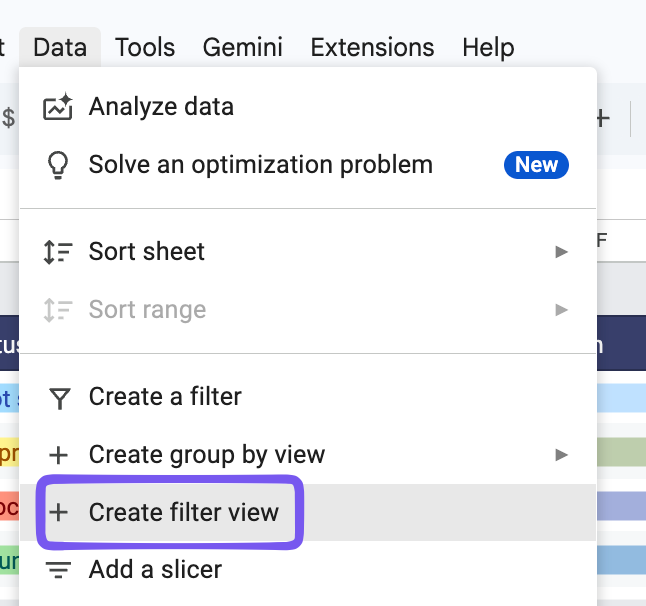The height and width of the screenshot is (606, 646).
Task: Click the slicer icon beside Add a slicer
Action: pos(58,570)
